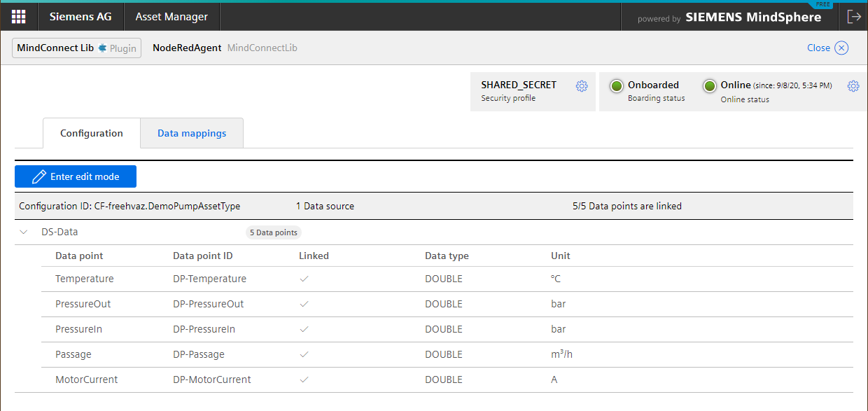Open the app launcher grid icon
868x411 pixels.
[x=19, y=17]
